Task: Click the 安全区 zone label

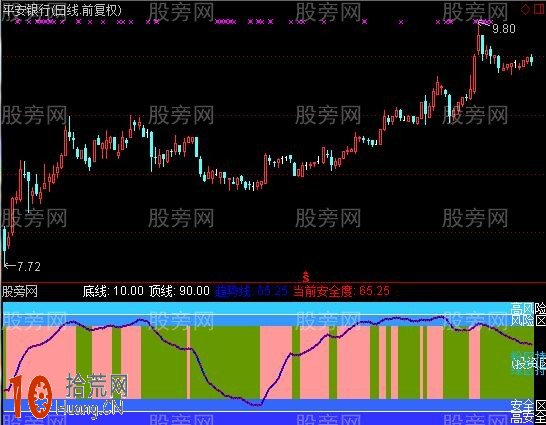Action: coord(528,406)
